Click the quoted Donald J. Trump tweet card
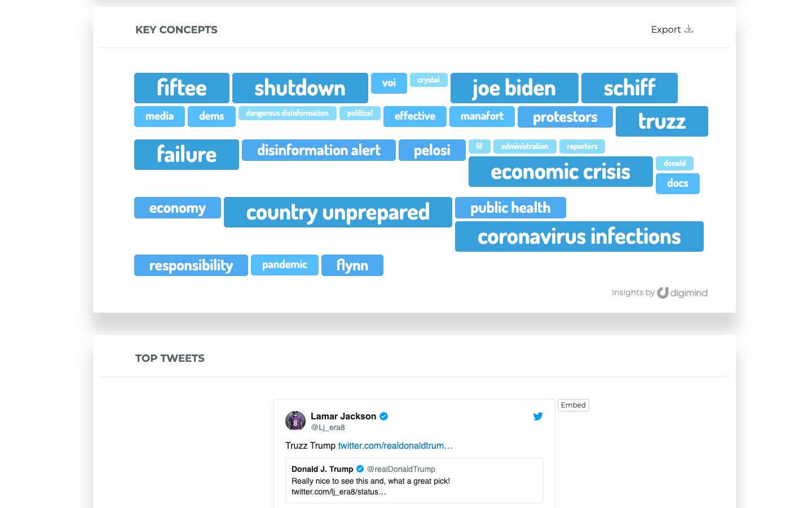812x508 pixels. tap(414, 480)
